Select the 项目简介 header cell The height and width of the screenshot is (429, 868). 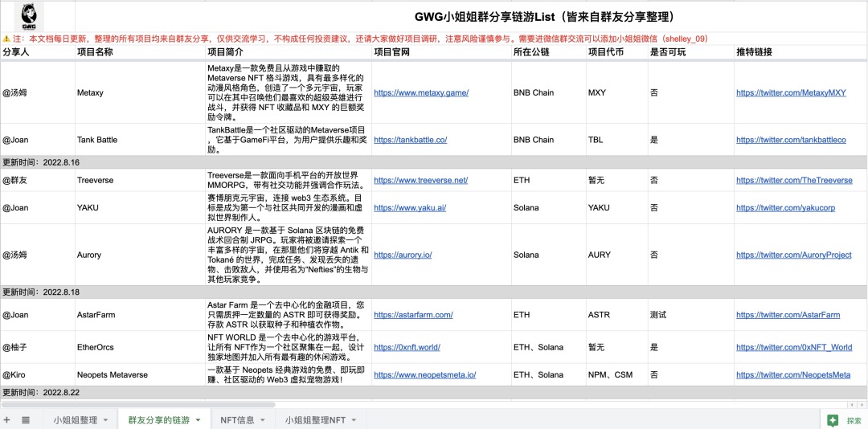click(289, 52)
